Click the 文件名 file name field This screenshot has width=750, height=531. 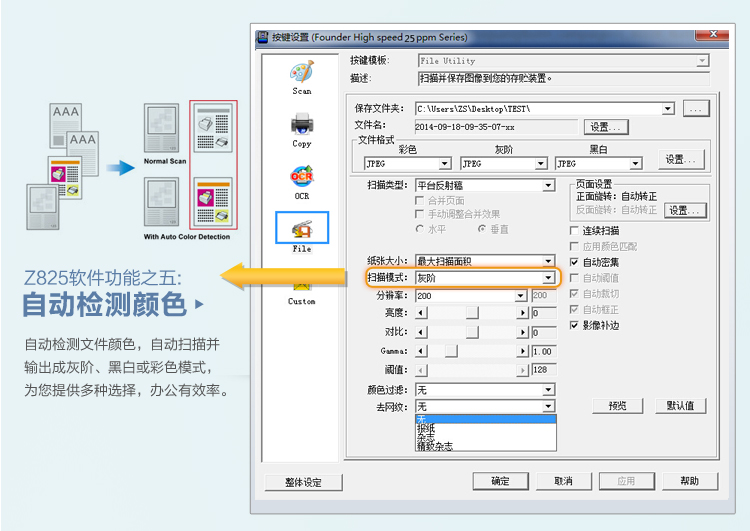click(x=482, y=127)
